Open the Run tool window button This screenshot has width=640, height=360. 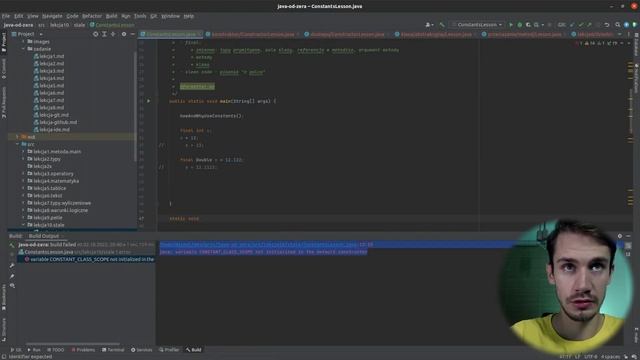click(x=34, y=350)
